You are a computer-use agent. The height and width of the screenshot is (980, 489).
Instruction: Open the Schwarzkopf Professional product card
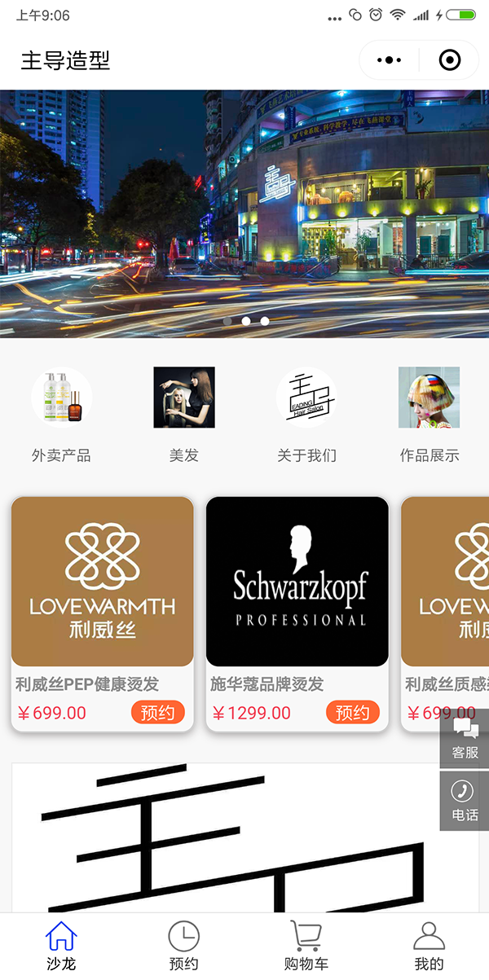[x=297, y=613]
